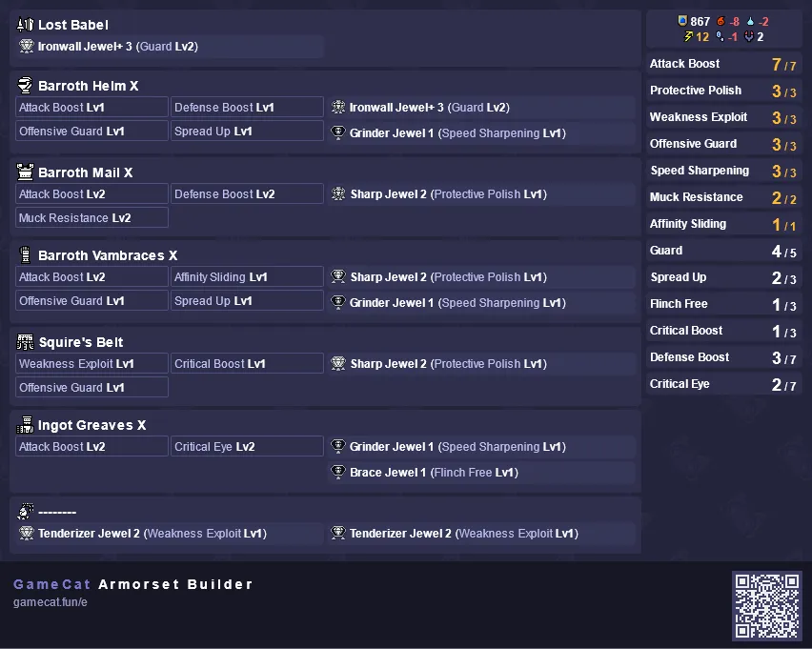
Task: Select the weapon's Ironwall Jewel+ 3 slot
Action: [x=169, y=46]
